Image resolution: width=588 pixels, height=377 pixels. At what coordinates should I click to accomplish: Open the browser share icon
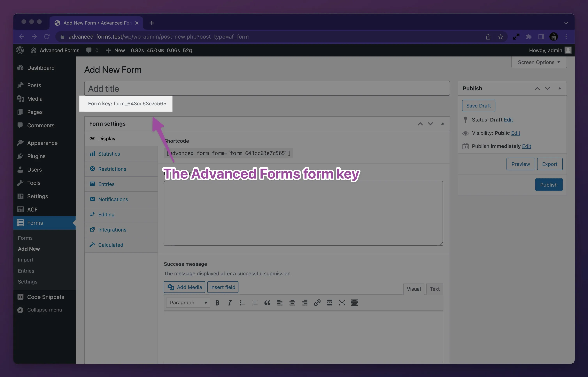pyautogui.click(x=488, y=37)
